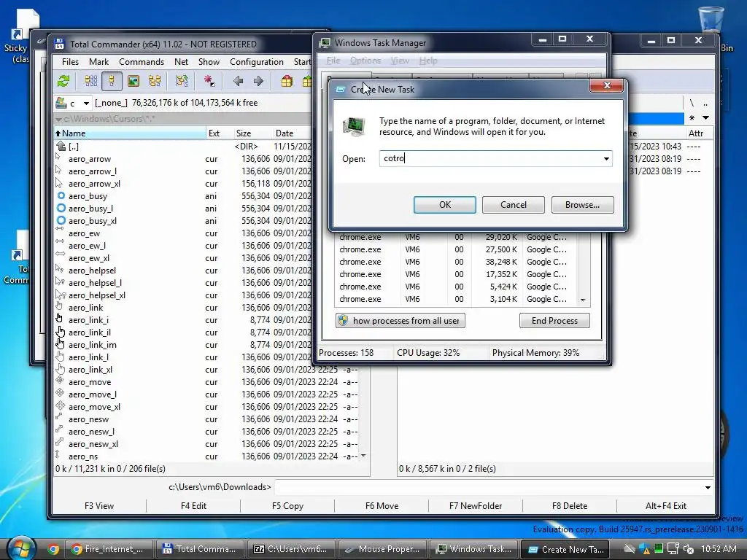This screenshot has height=560, width=747.
Task: Switch to brief view mode icon
Action: (90, 81)
